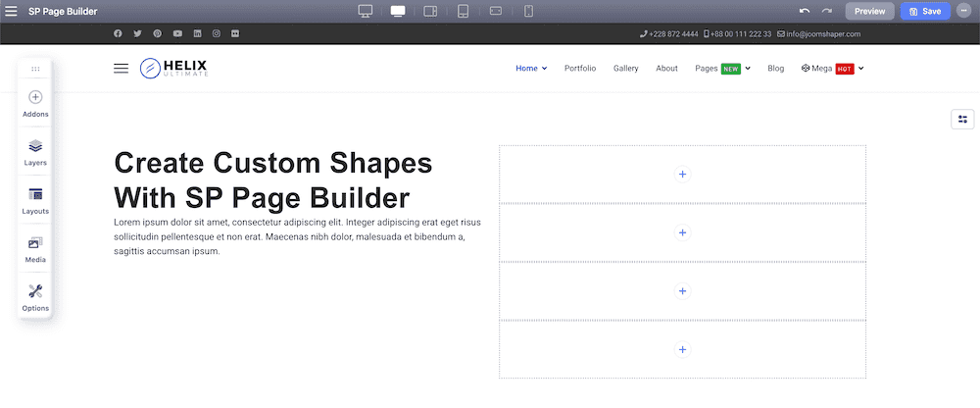This screenshot has width=980, height=408.
Task: Grab the sidebar panel drag handle
Action: click(x=35, y=69)
